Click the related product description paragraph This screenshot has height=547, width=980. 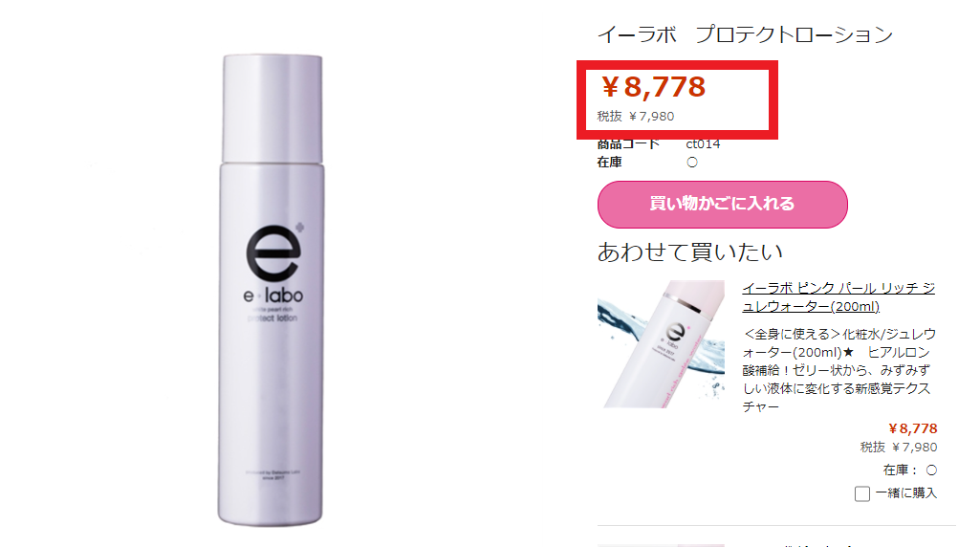838,370
